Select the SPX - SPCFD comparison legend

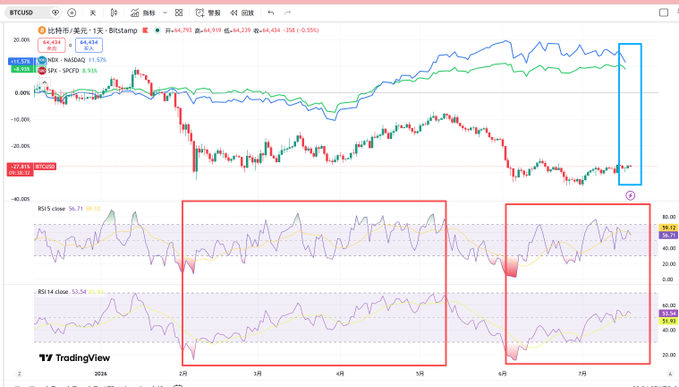64,71
